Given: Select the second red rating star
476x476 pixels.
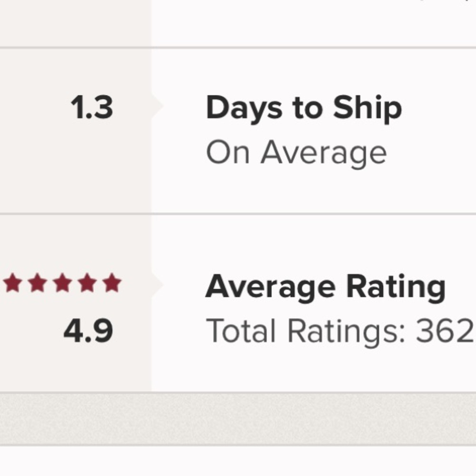Looking at the screenshot, I should (38, 283).
